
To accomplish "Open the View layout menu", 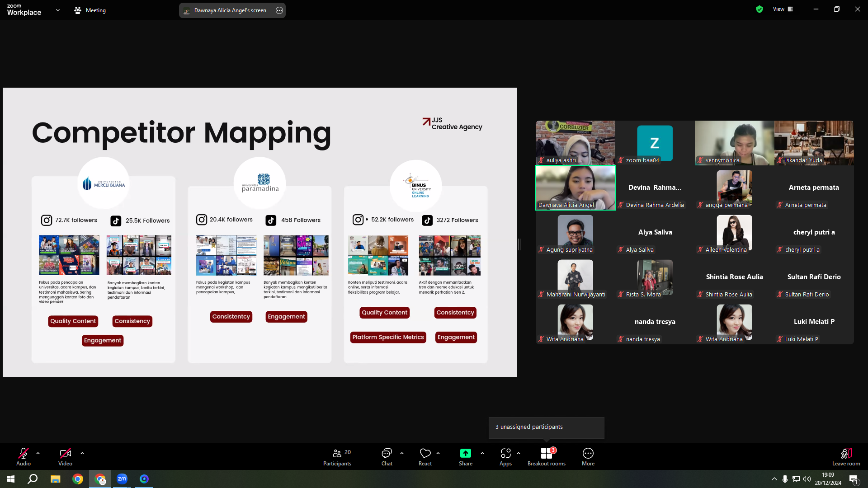I will tap(783, 9).
